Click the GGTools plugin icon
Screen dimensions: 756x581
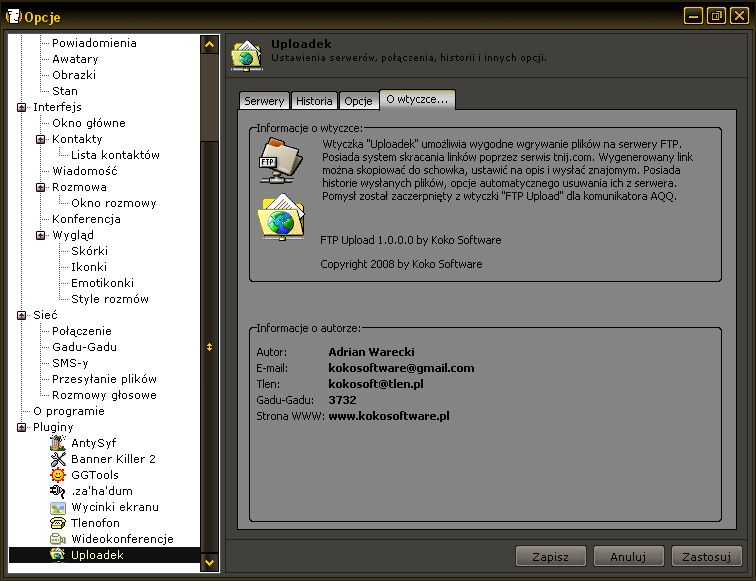(x=58, y=475)
